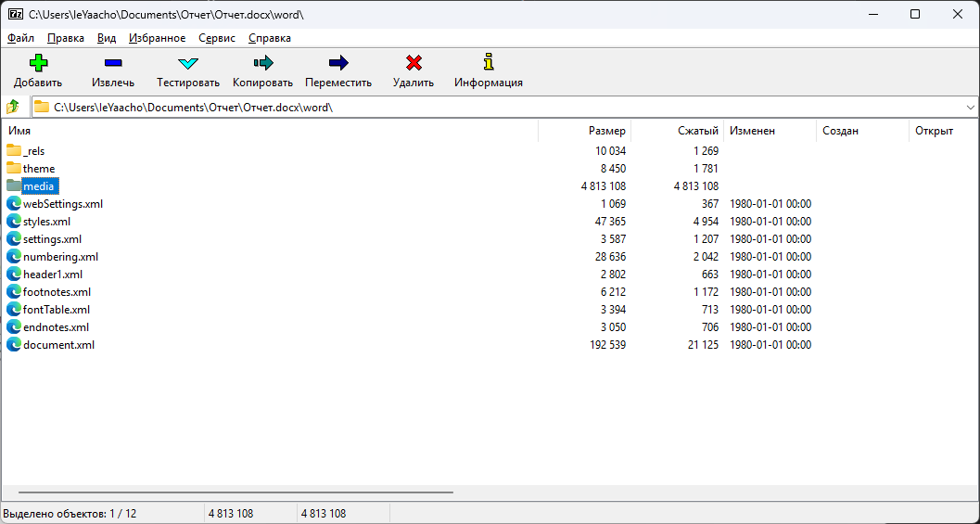The height and width of the screenshot is (524, 980).
Task: Click size value 47 365 for styles.xml
Action: click(611, 222)
